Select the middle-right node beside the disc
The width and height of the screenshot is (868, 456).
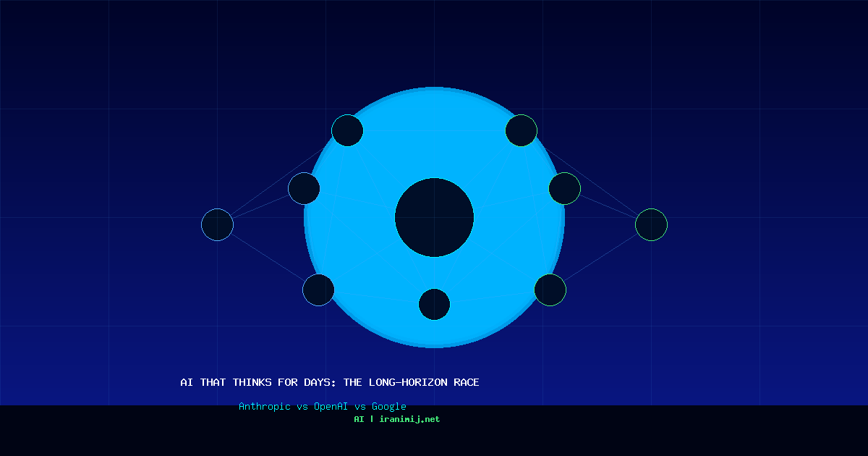[564, 188]
